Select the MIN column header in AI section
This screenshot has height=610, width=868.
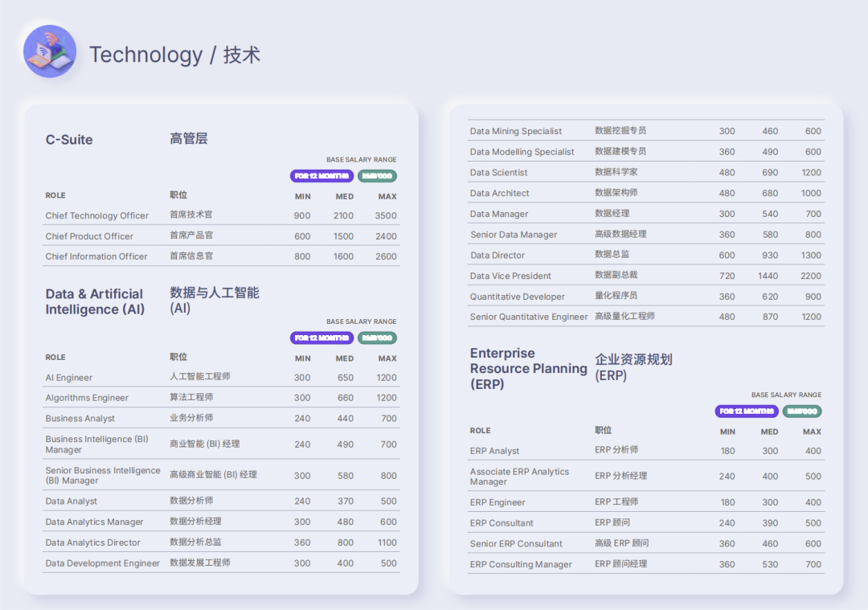[x=302, y=358]
